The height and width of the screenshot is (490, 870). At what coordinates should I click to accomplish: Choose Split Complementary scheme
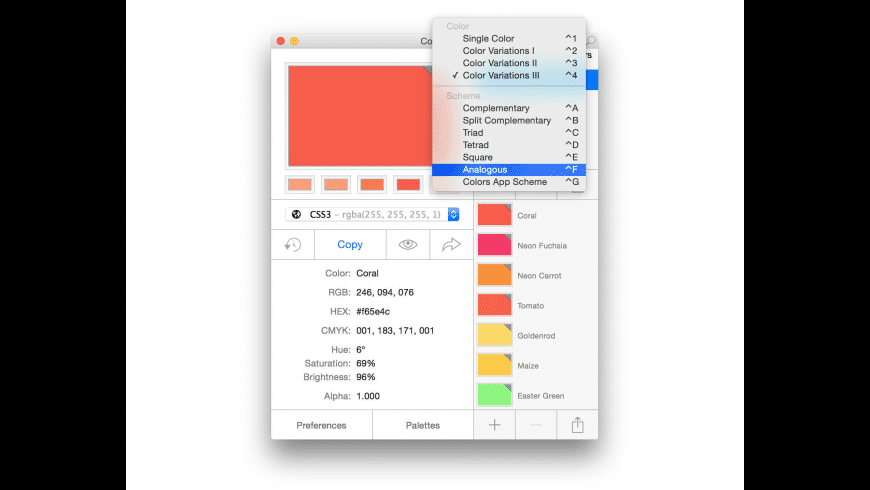tap(509, 120)
